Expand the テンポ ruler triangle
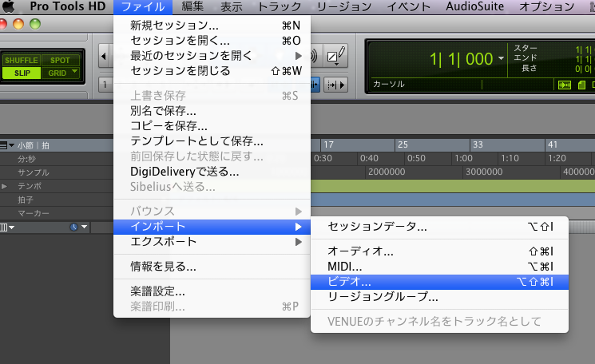 tap(4, 186)
